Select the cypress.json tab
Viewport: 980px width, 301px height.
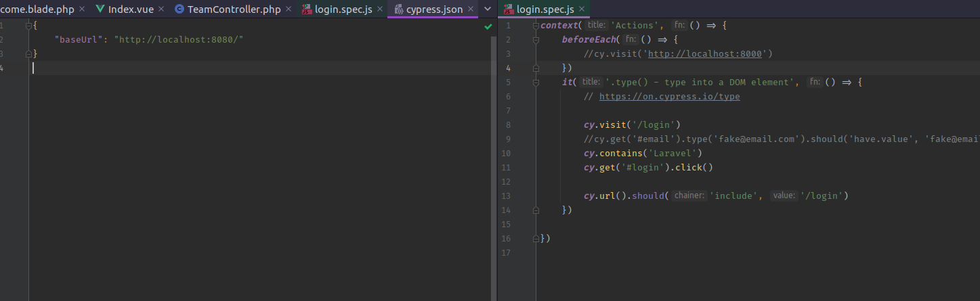click(x=435, y=9)
